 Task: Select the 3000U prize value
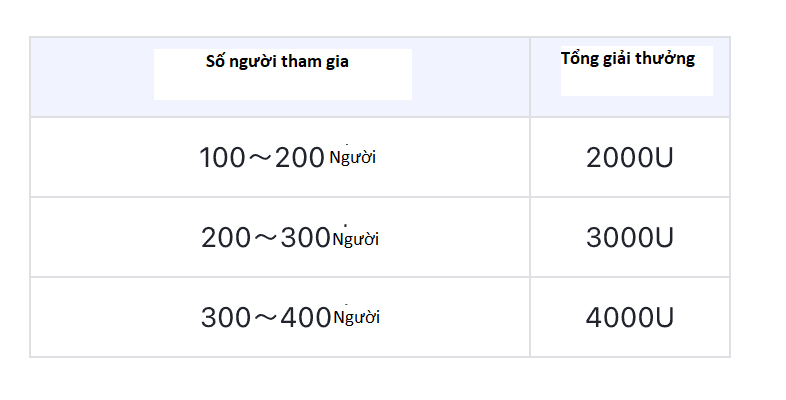629,238
